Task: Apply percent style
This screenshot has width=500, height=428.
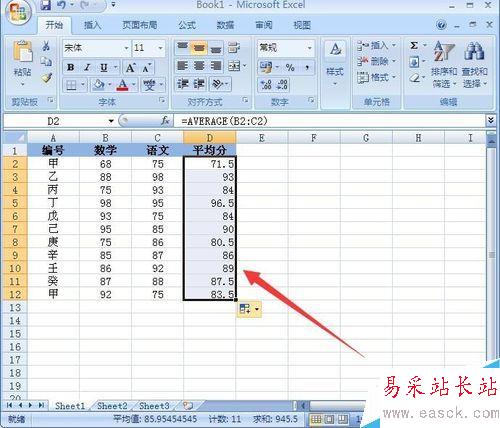Action: pos(290,68)
